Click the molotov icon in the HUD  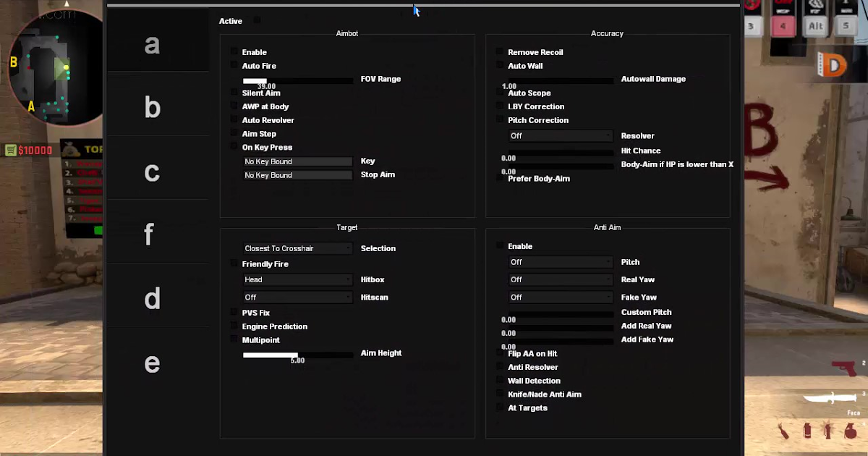click(x=784, y=431)
